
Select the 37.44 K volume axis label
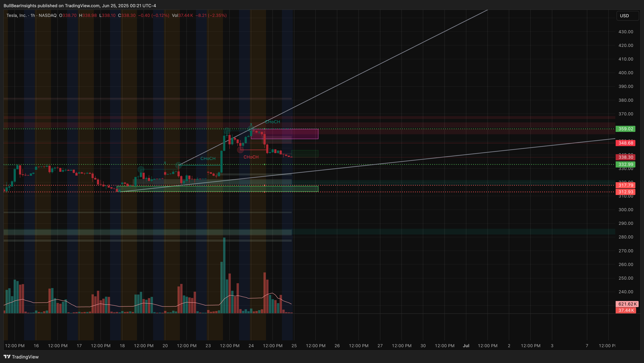click(x=626, y=310)
